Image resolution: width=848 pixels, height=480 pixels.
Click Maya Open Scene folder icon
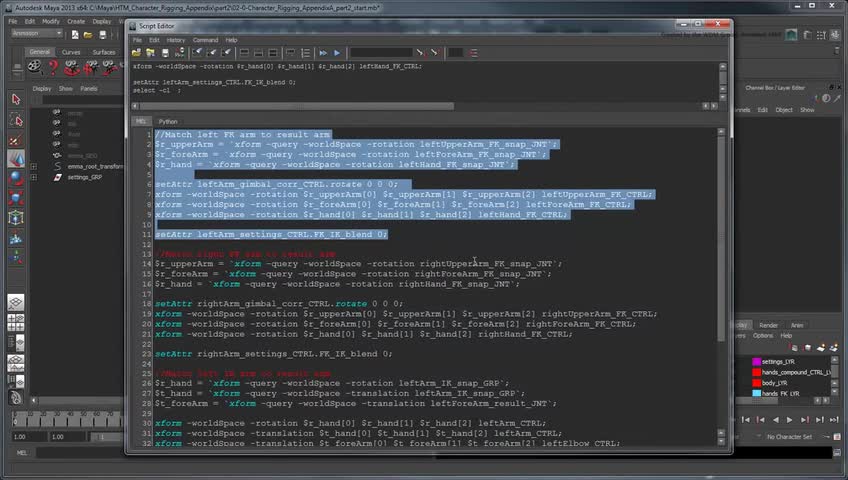pyautogui.click(x=88, y=35)
